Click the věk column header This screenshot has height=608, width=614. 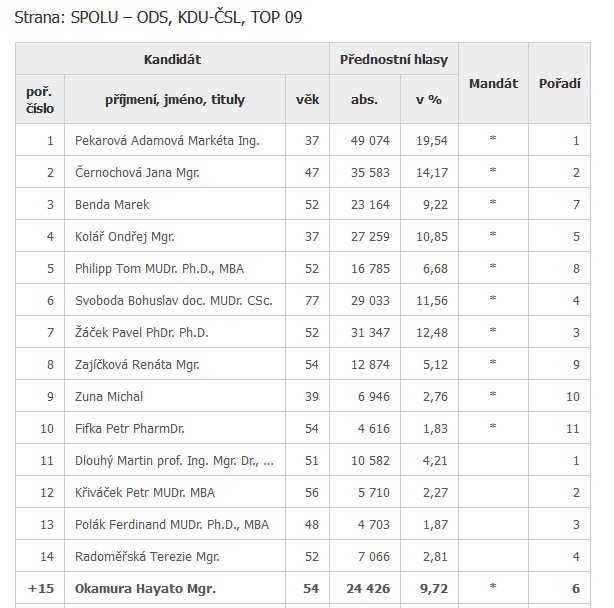pos(307,99)
